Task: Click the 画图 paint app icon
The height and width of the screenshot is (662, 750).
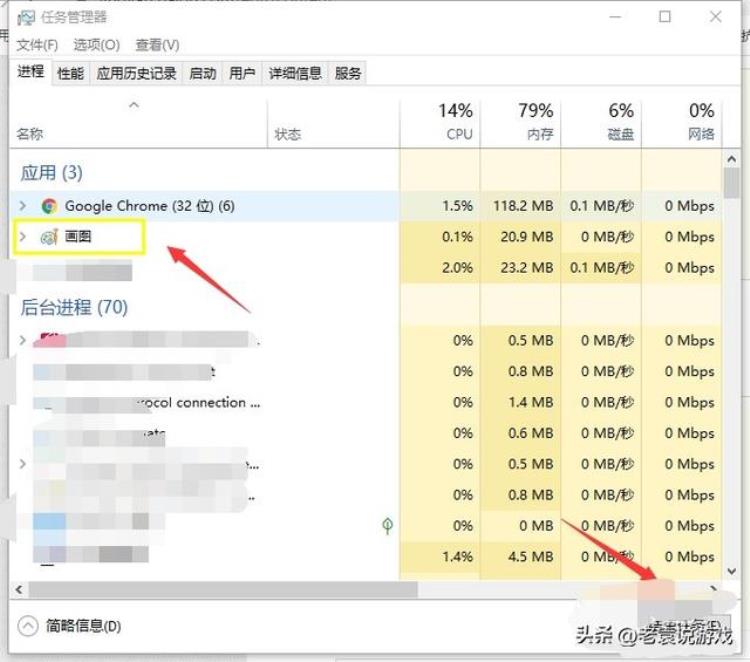Action: 49,237
